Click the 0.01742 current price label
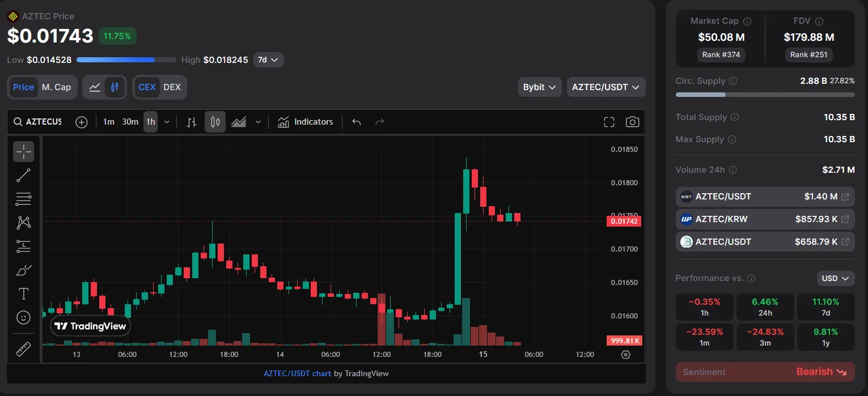The width and height of the screenshot is (868, 396). click(624, 222)
